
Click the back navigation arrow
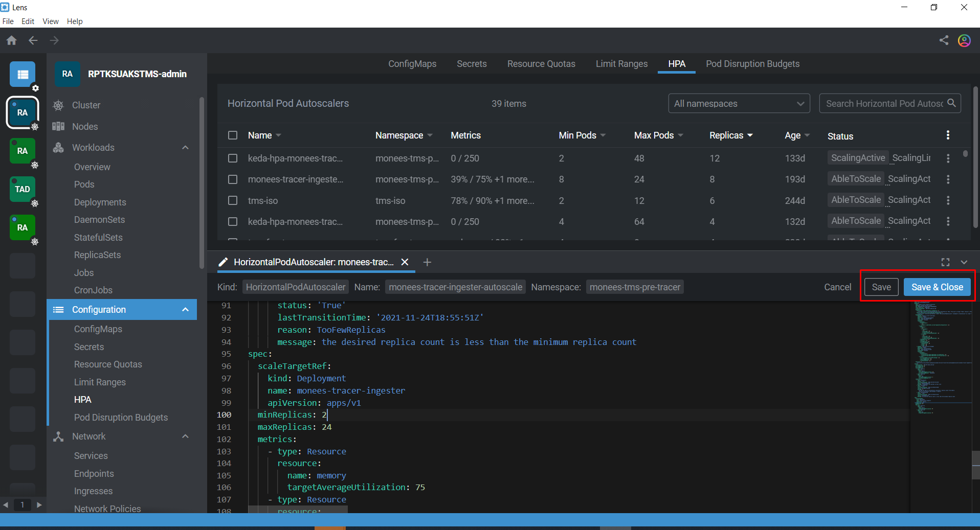33,40
